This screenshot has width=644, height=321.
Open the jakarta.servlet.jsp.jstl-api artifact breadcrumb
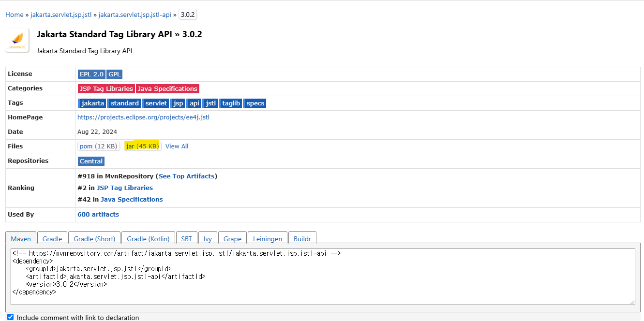pos(135,15)
